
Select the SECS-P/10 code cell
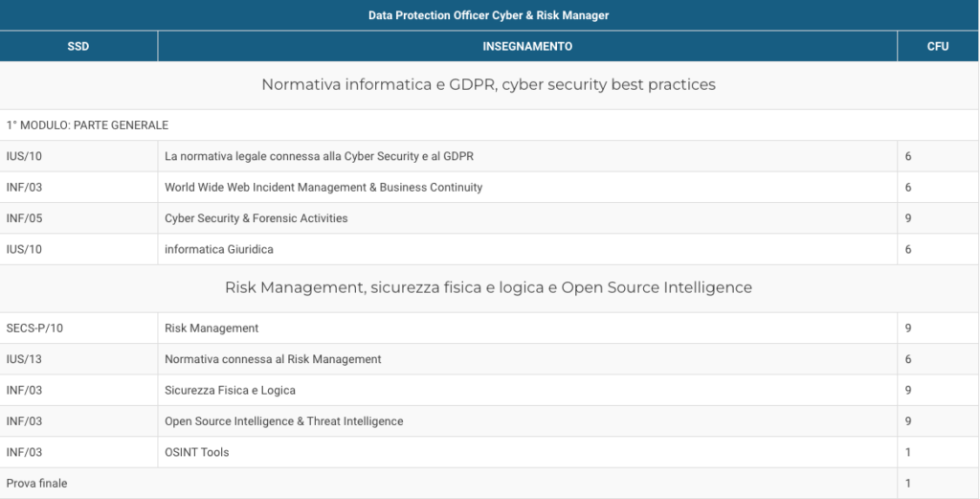(x=78, y=329)
